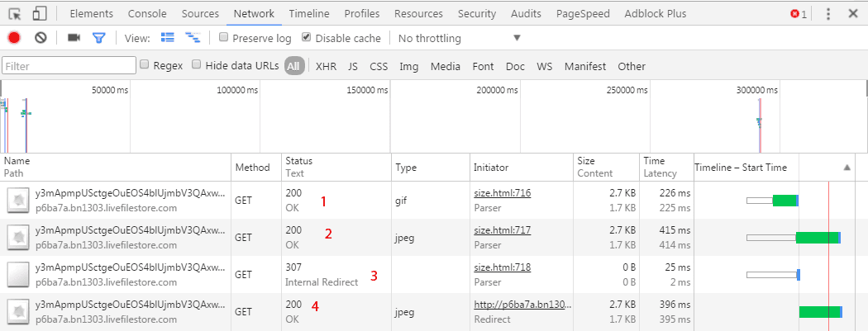Check the Regex filter option

pos(145,65)
